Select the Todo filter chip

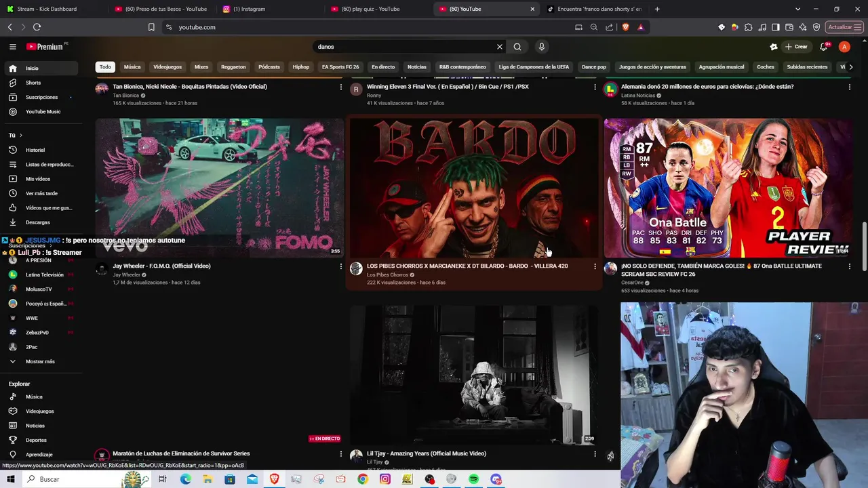pos(105,67)
